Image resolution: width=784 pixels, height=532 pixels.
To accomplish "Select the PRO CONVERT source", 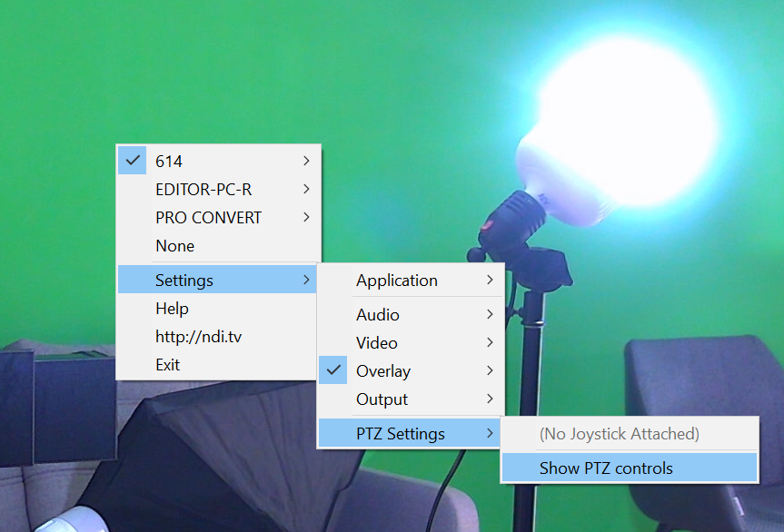I will tap(208, 217).
